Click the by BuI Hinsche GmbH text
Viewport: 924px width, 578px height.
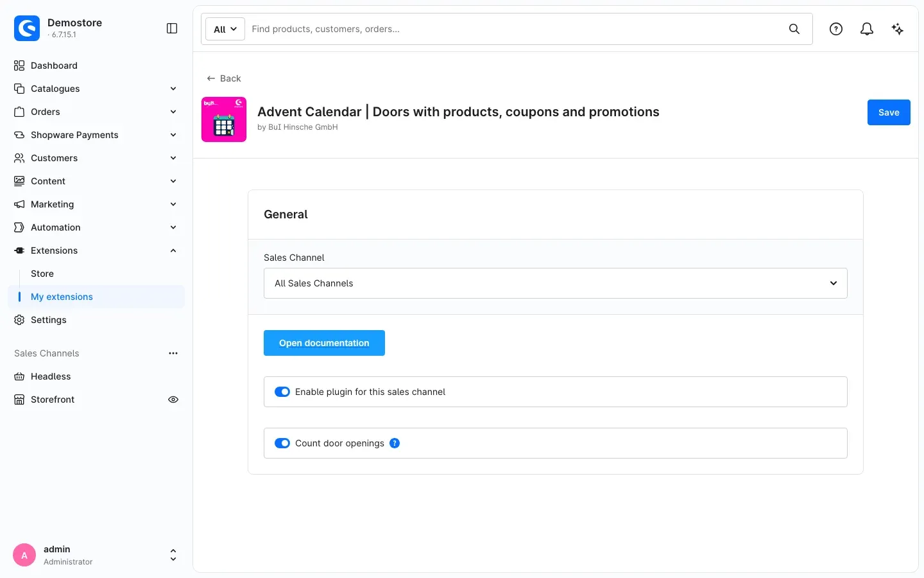[x=298, y=127]
